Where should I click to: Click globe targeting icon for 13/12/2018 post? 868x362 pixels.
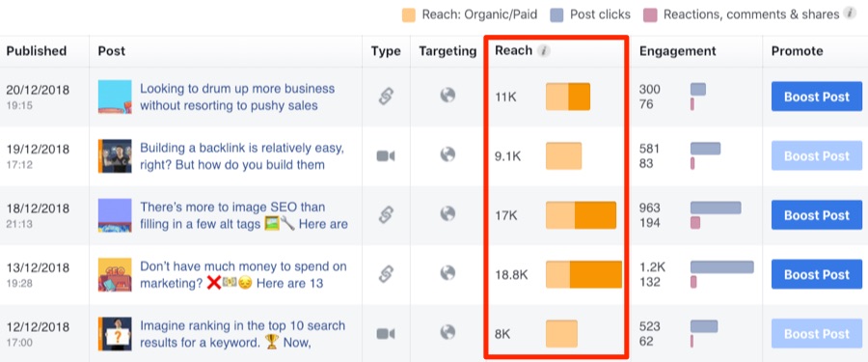coord(448,273)
